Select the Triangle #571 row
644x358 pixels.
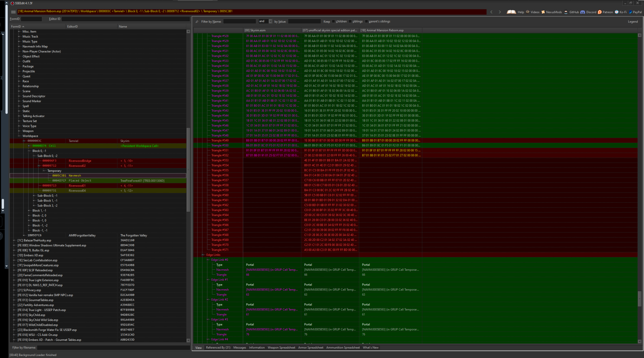[x=415, y=250]
